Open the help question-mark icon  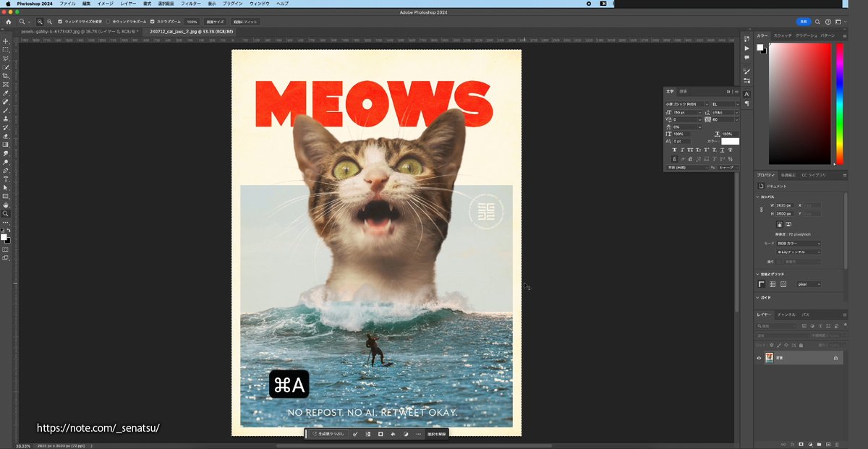pos(829,22)
